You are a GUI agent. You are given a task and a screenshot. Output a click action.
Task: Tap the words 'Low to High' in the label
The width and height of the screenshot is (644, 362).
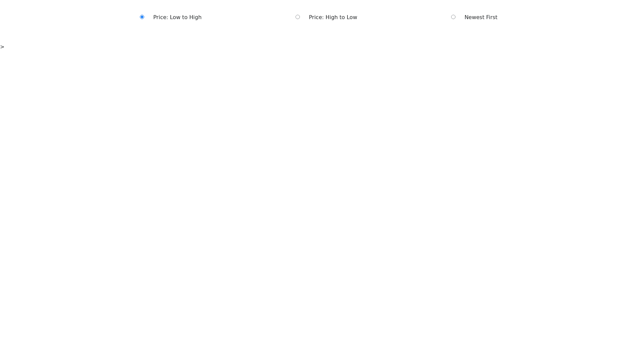click(x=185, y=17)
